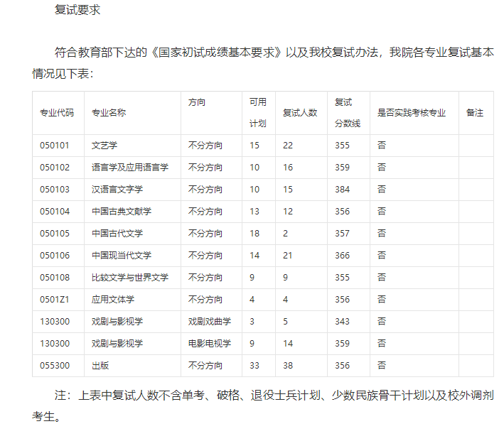
Task: Select the 专业代码 column header
Action: click(x=57, y=113)
